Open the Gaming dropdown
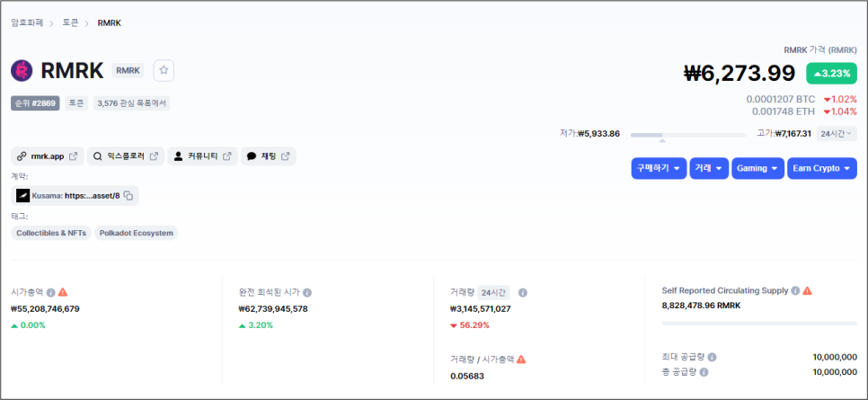Viewport: 868px width, 400px height. coord(757,168)
